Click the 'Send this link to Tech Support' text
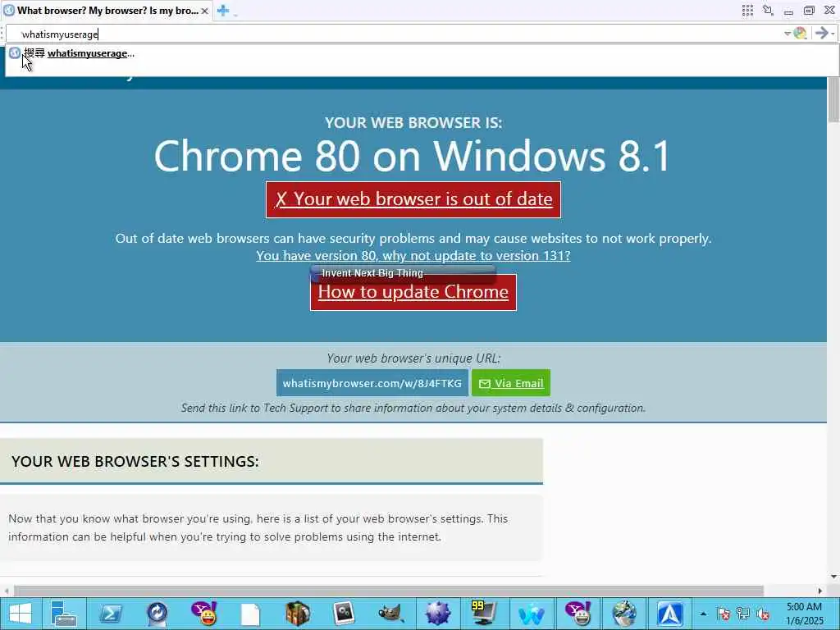Screen dimensions: 840x630 coord(413,408)
